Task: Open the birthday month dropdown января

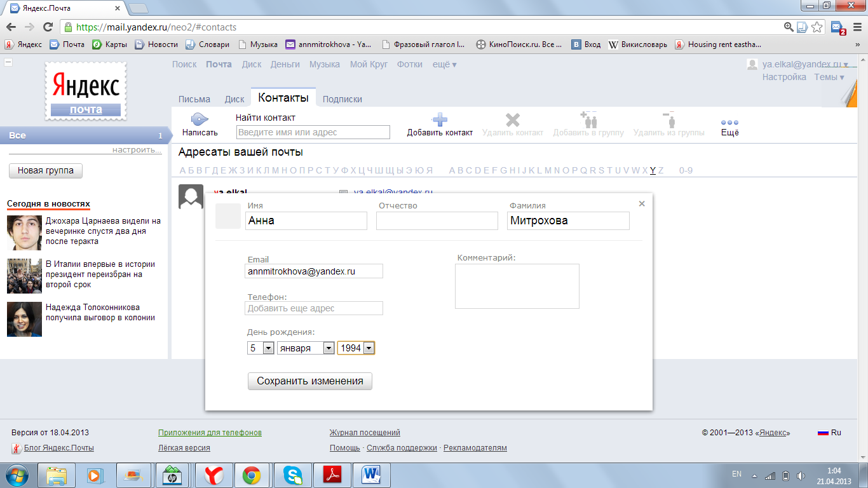Action: pyautogui.click(x=306, y=348)
